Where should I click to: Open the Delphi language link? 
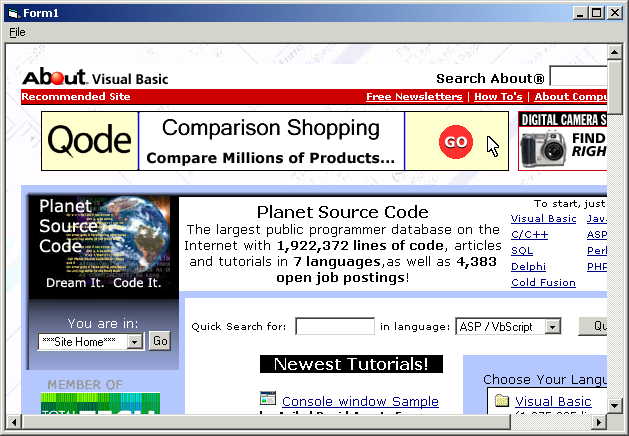pyautogui.click(x=528, y=267)
